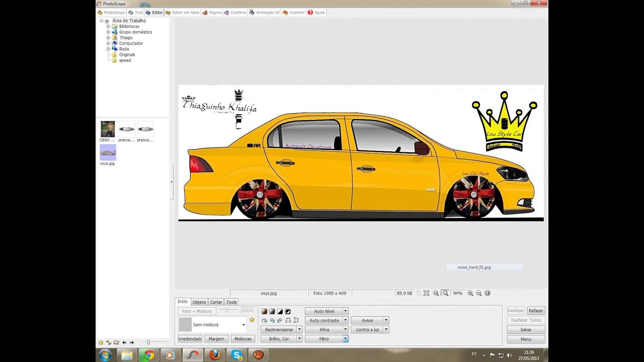Click the Menu button

526,339
